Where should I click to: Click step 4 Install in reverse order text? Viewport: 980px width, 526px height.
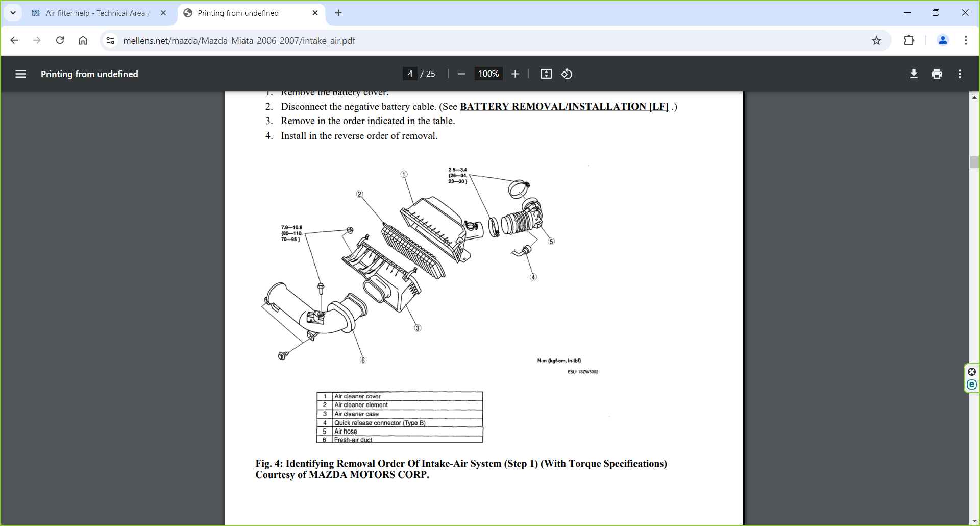[x=359, y=136]
